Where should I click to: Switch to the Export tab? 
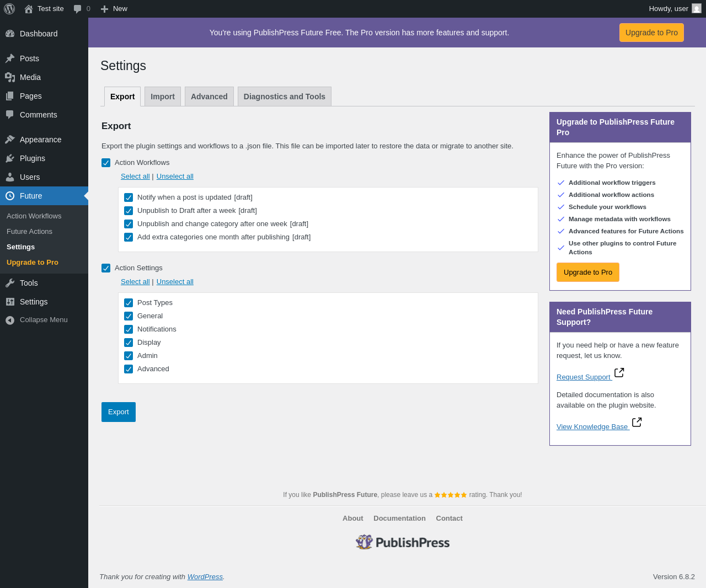pos(122,97)
